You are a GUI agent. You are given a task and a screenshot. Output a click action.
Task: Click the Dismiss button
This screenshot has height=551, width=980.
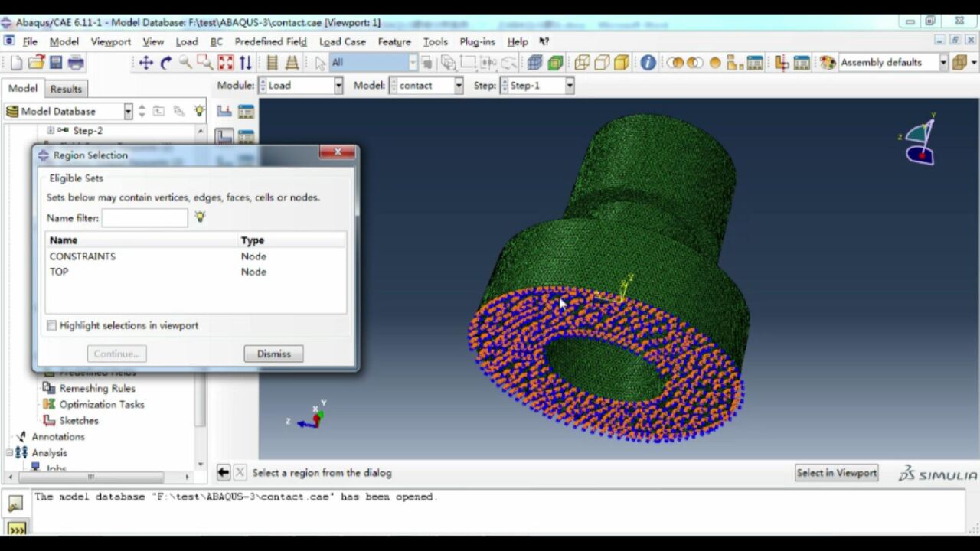point(273,354)
